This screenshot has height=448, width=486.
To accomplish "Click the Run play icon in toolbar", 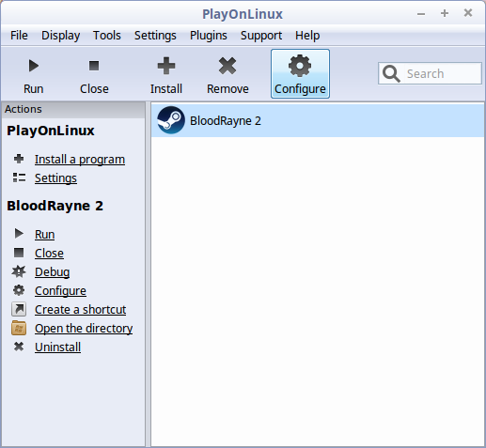I will coord(34,66).
